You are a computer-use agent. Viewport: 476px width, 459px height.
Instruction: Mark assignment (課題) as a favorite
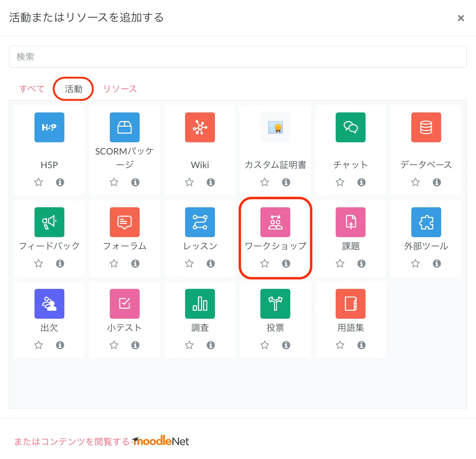pyautogui.click(x=340, y=264)
